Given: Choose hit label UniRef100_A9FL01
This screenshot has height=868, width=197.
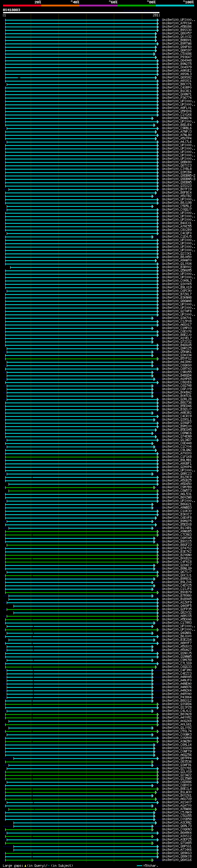Looking at the screenshot, I should [177, 108].
